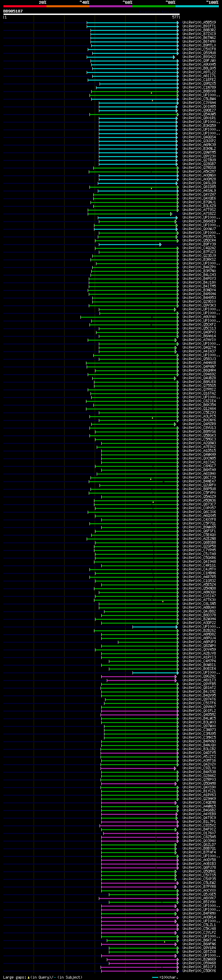Click the purple ~60% identity legend bar
The width and height of the screenshot is (222, 980).
(x=111, y=6)
